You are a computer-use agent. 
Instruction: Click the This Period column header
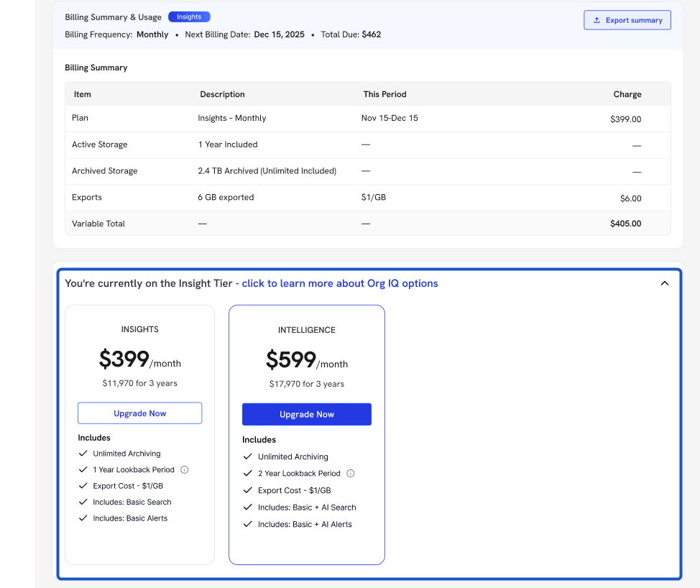[x=384, y=94]
